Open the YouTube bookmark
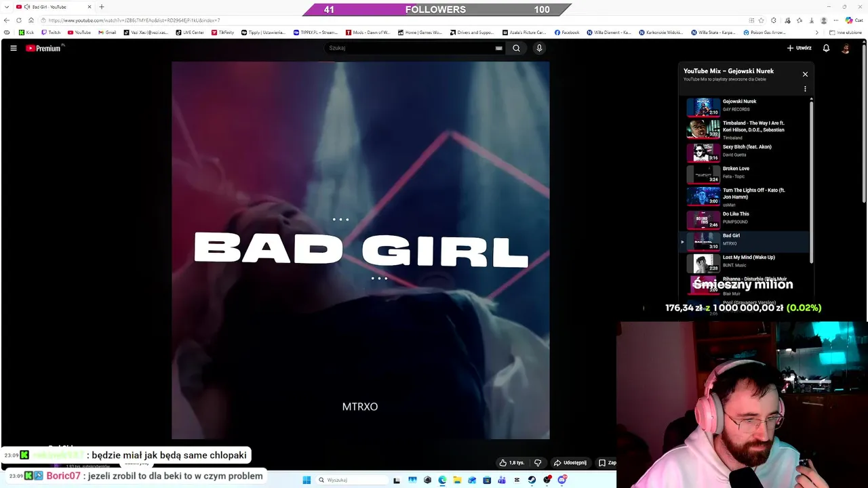 click(x=79, y=33)
